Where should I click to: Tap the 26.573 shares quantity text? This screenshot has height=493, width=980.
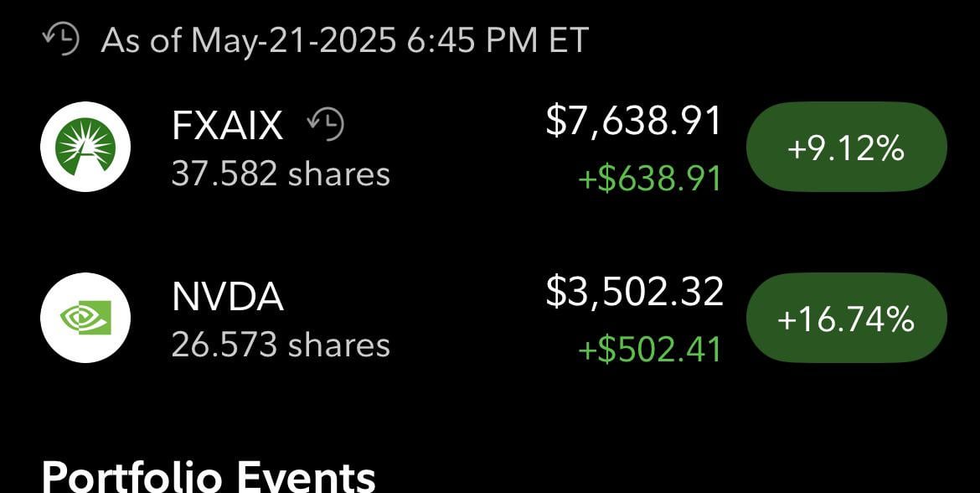click(281, 345)
